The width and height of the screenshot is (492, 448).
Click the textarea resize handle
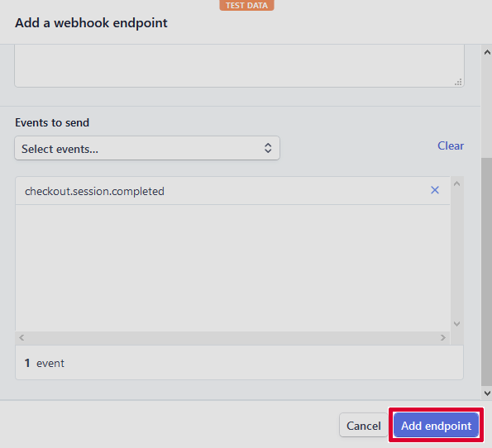pos(458,82)
